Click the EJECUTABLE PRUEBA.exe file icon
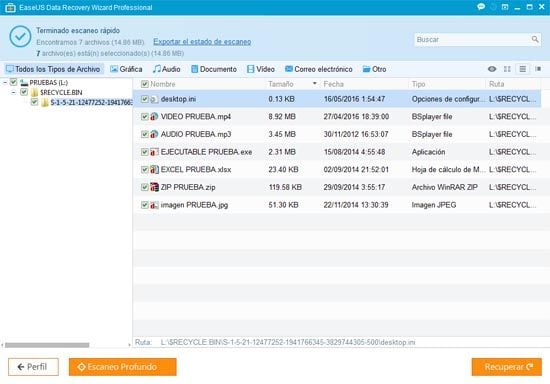Image resolution: width=550 pixels, height=384 pixels. pyautogui.click(x=154, y=152)
